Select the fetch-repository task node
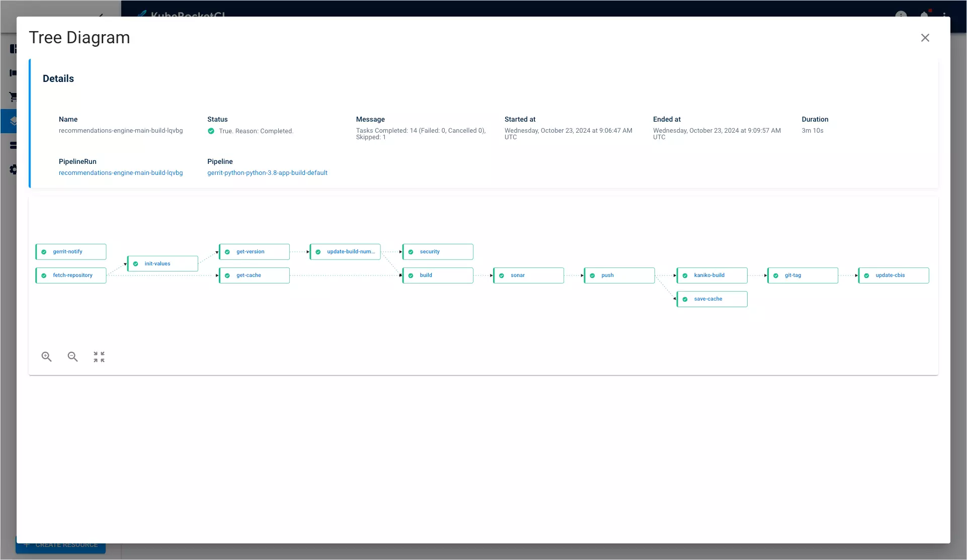967x560 pixels. [72, 274]
